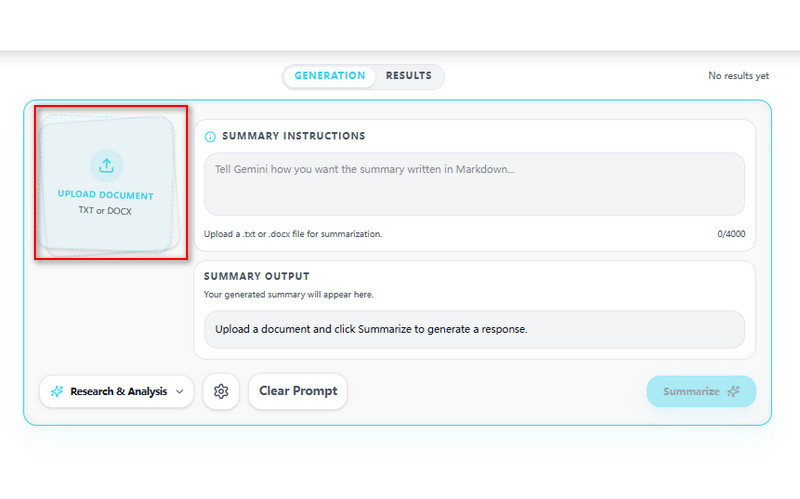800x499 pixels.
Task: Click the Summary Output heading
Action: tap(257, 277)
